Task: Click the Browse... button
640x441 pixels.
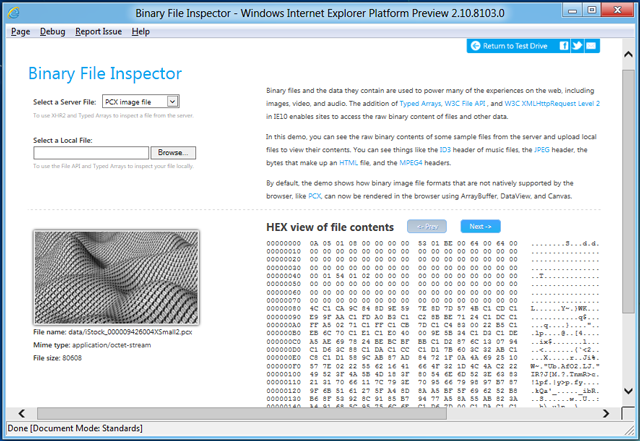Action: [173, 152]
